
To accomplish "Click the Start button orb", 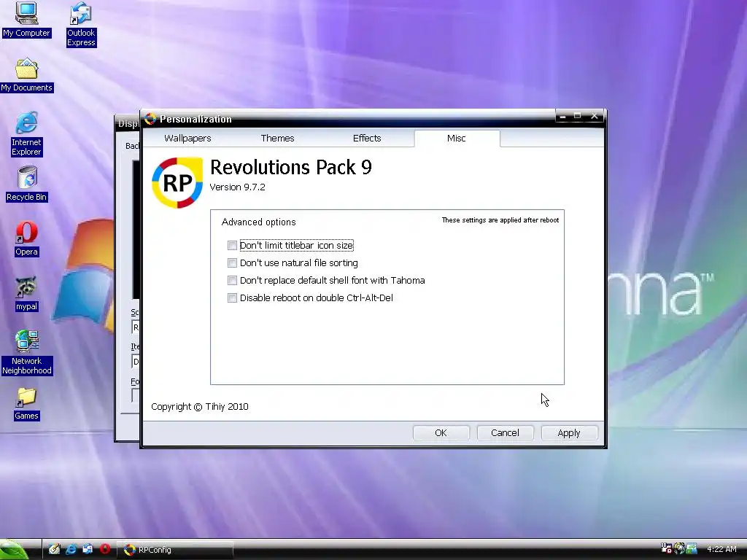I will pos(15,550).
